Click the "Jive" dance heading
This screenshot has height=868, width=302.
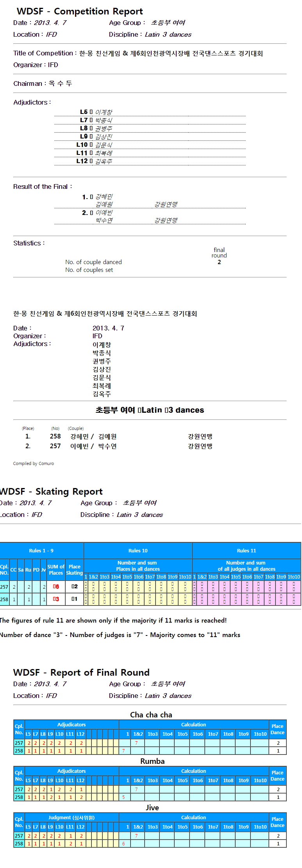[x=152, y=808]
